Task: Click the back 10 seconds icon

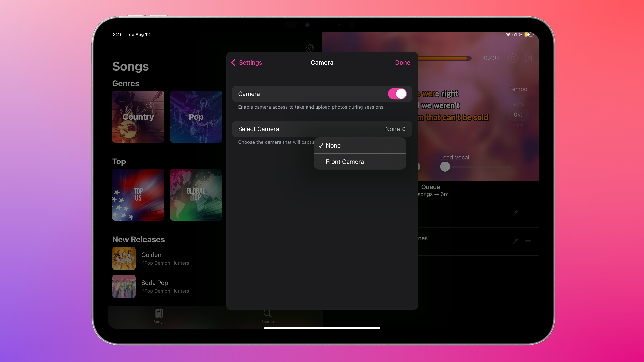Action: [513, 58]
